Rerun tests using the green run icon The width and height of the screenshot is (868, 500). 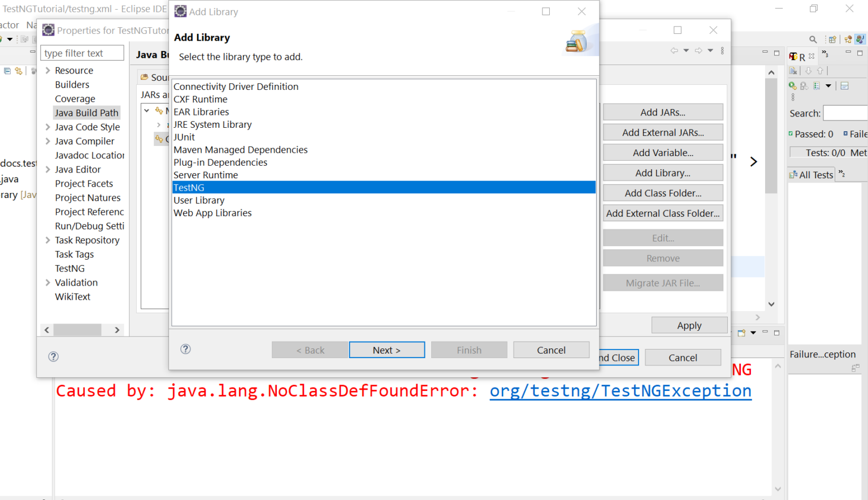coord(792,86)
